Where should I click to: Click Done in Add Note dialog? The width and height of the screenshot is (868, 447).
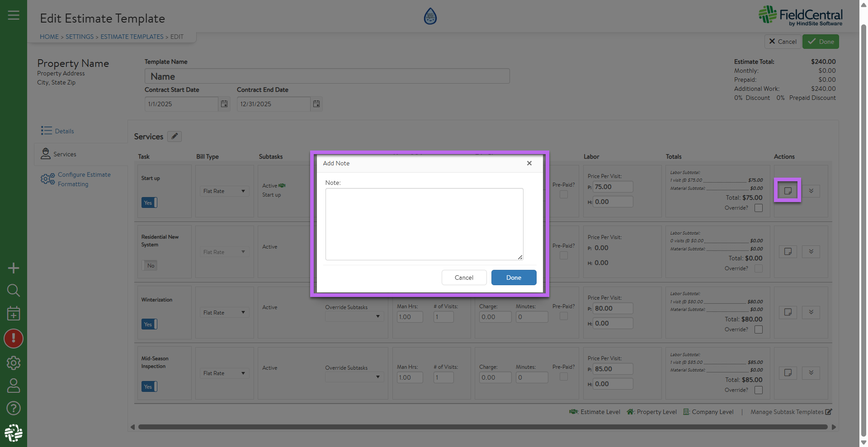(x=514, y=278)
